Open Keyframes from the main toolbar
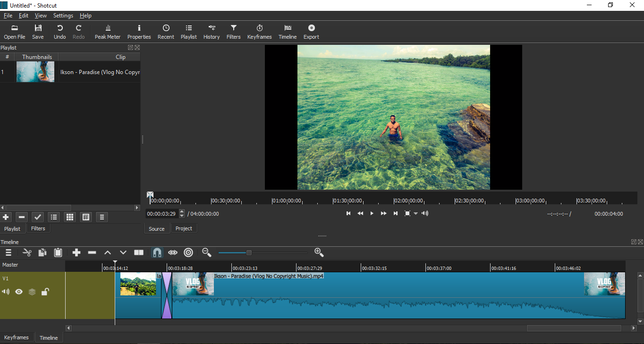This screenshot has width=644, height=344. pyautogui.click(x=260, y=32)
